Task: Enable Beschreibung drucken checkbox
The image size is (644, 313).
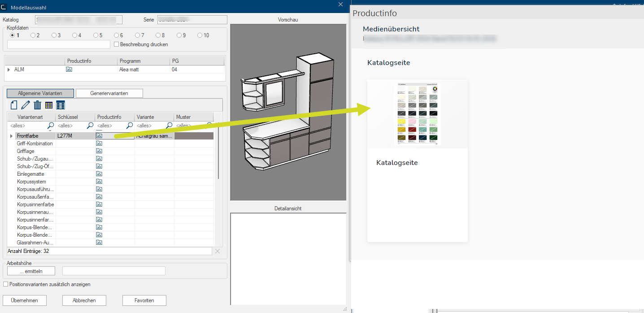Action: 117,44
